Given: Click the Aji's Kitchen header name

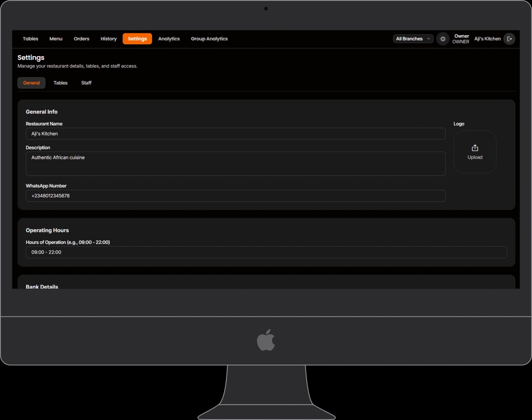Looking at the screenshot, I should point(487,39).
